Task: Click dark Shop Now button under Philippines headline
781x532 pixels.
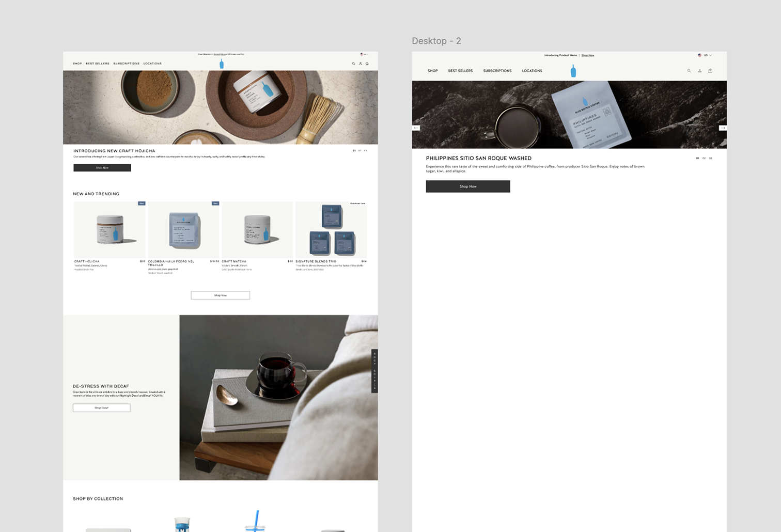Action: (468, 186)
